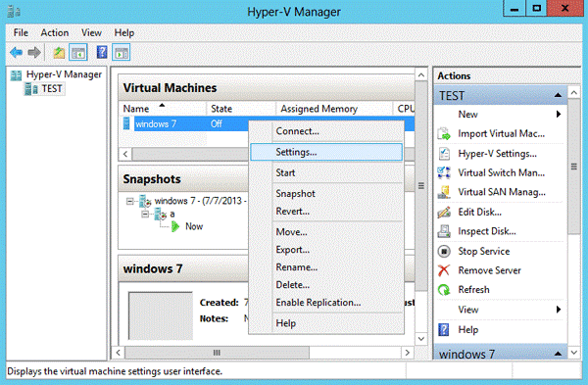
Task: Collapse the windows 7 actions section
Action: point(558,354)
